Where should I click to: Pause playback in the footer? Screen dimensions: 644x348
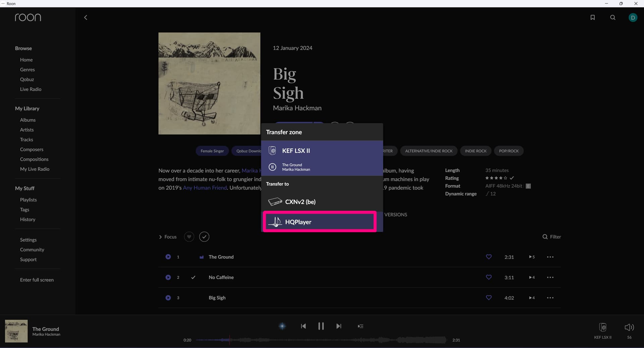tap(321, 326)
